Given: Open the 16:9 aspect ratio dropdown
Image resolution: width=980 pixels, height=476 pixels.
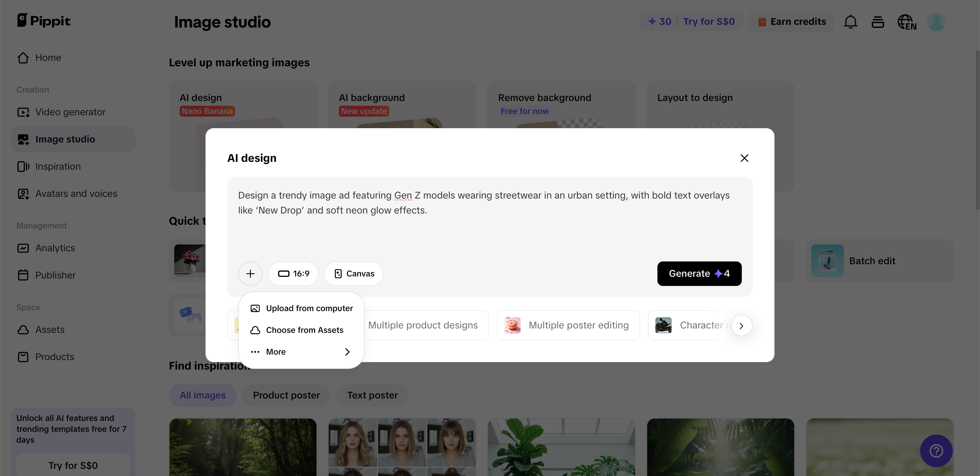Looking at the screenshot, I should 293,273.
